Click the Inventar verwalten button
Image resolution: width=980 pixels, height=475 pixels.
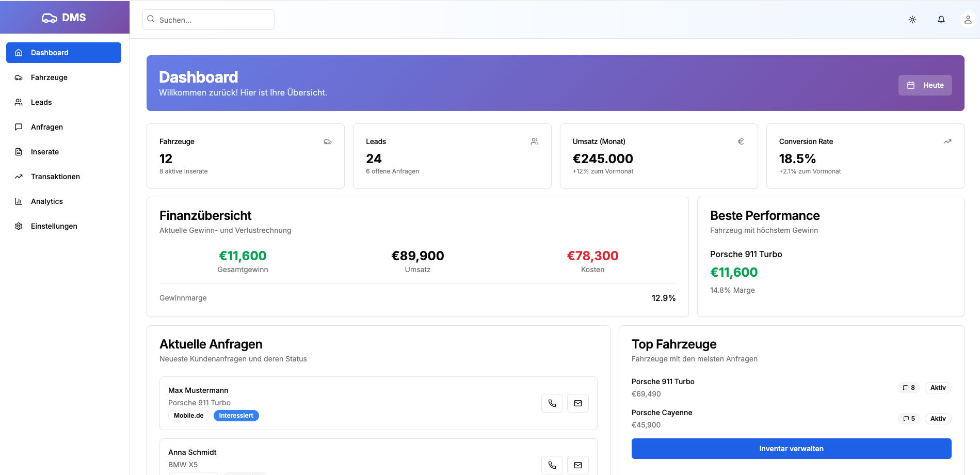coord(791,448)
